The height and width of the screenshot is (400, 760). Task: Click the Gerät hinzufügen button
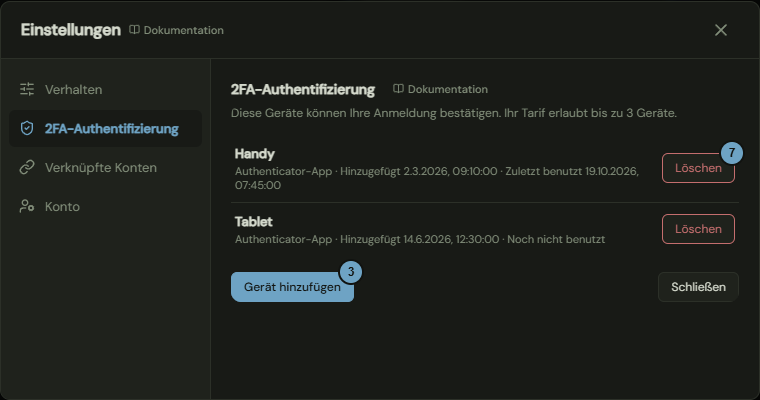tap(292, 287)
